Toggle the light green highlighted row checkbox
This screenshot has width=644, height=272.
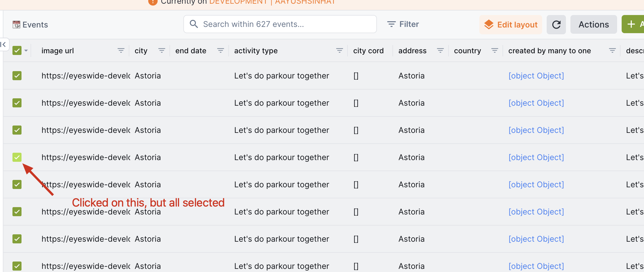point(17,157)
